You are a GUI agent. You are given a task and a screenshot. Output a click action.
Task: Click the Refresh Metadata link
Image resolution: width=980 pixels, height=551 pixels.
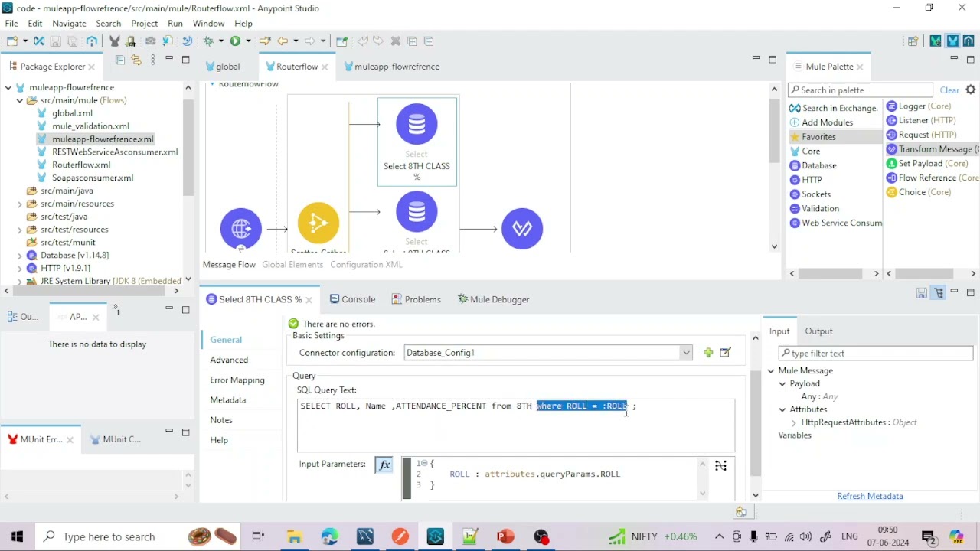click(x=870, y=497)
